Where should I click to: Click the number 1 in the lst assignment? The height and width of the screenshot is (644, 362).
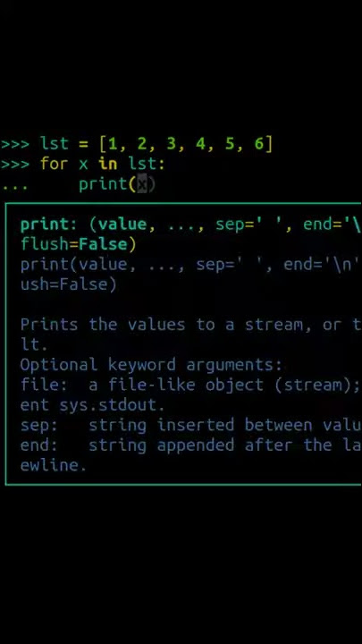coord(112,144)
